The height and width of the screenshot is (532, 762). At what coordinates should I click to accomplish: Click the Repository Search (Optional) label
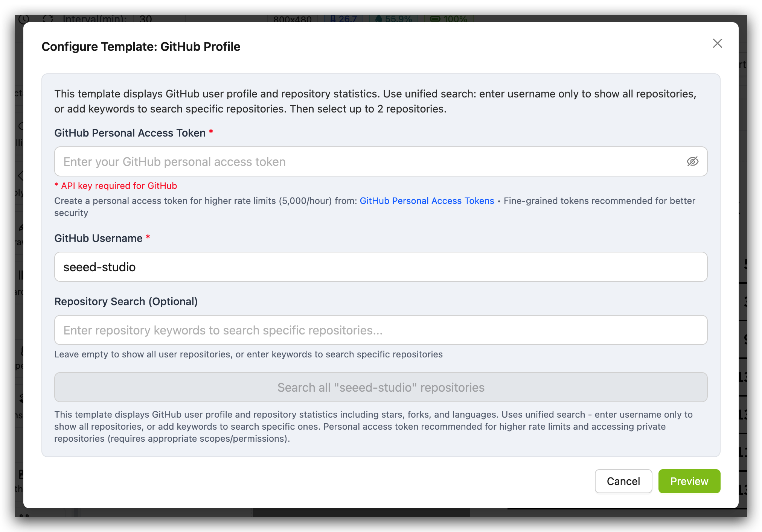pos(126,301)
